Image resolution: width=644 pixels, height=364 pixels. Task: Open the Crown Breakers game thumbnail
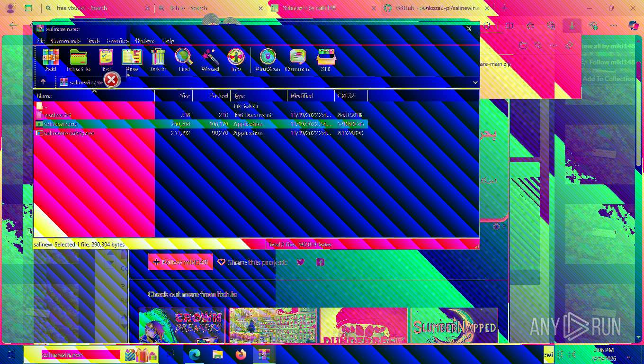click(182, 325)
